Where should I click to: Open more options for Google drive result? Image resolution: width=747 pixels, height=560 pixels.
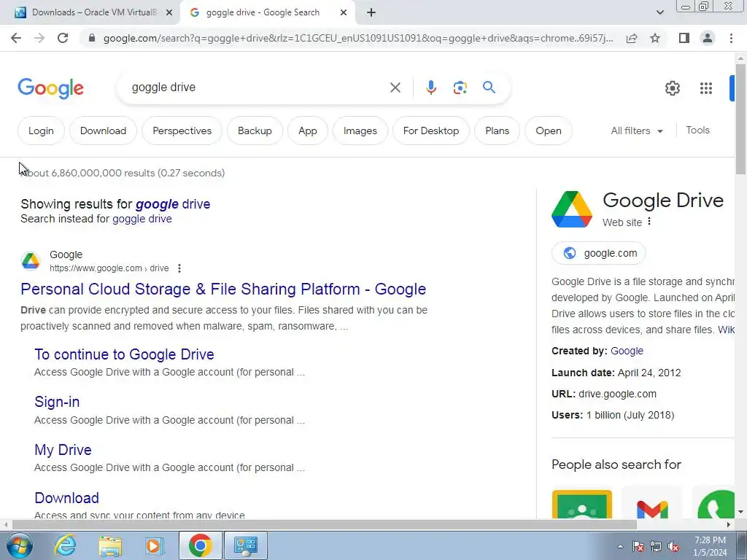179,268
